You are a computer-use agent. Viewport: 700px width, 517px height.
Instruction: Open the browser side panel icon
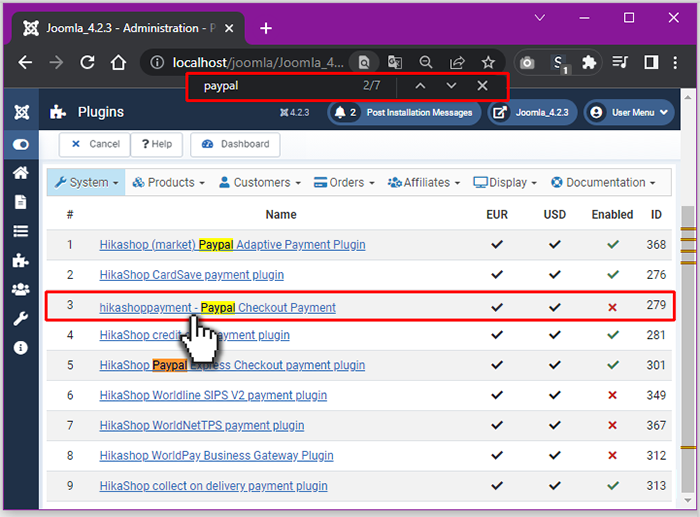point(651,63)
